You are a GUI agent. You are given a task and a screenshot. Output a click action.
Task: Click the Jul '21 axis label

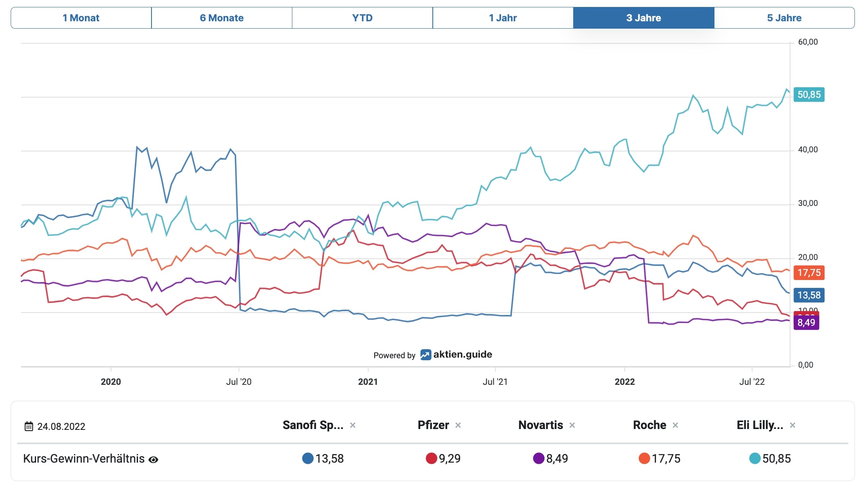click(x=495, y=382)
